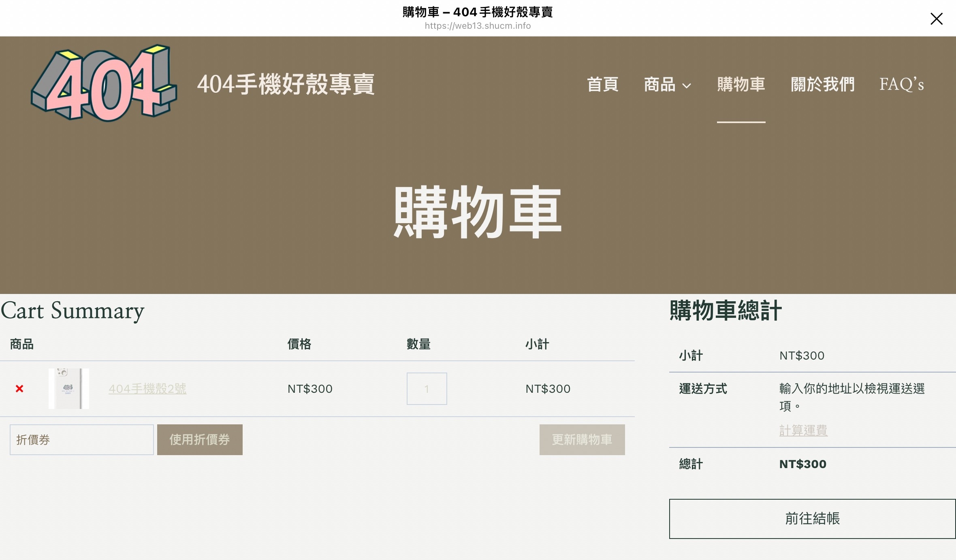Viewport: 956px width, 560px height.
Task: Remove 404手機殼2號 with the red X
Action: pos(19,389)
